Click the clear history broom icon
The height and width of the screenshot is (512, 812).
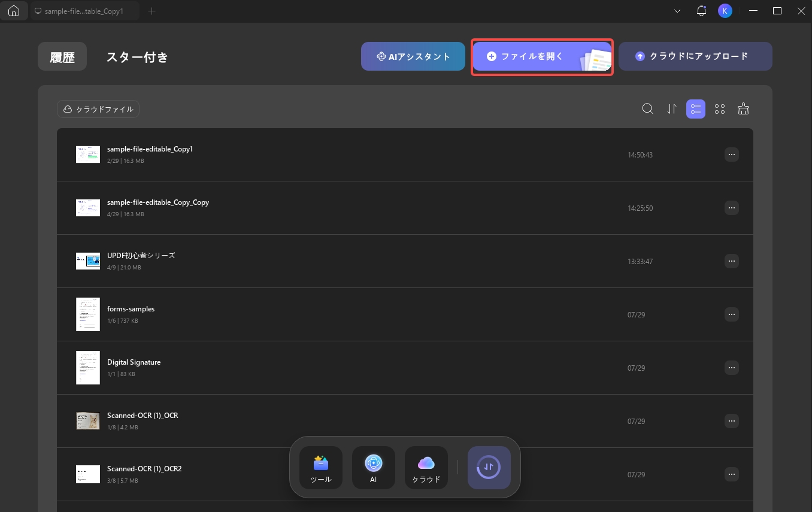pyautogui.click(x=743, y=109)
